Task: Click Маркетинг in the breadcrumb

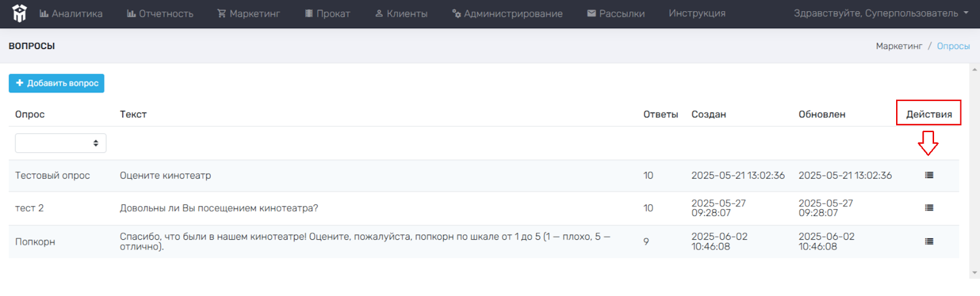Action: pyautogui.click(x=899, y=46)
